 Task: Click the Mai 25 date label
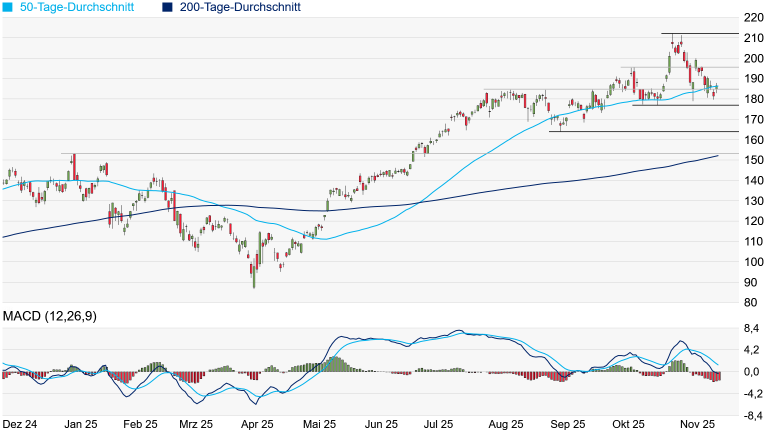[321, 424]
